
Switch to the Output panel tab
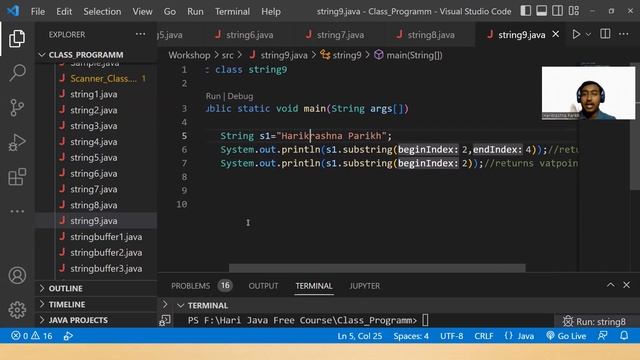[263, 286]
